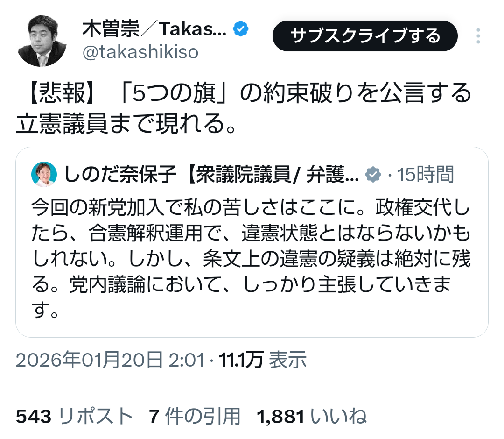The width and height of the screenshot is (504, 439).
Task: Click the blue verified badge beside 木曽崇
Action: click(x=241, y=30)
